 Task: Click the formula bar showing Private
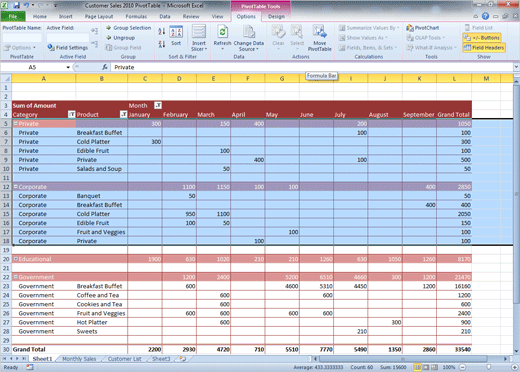point(312,67)
